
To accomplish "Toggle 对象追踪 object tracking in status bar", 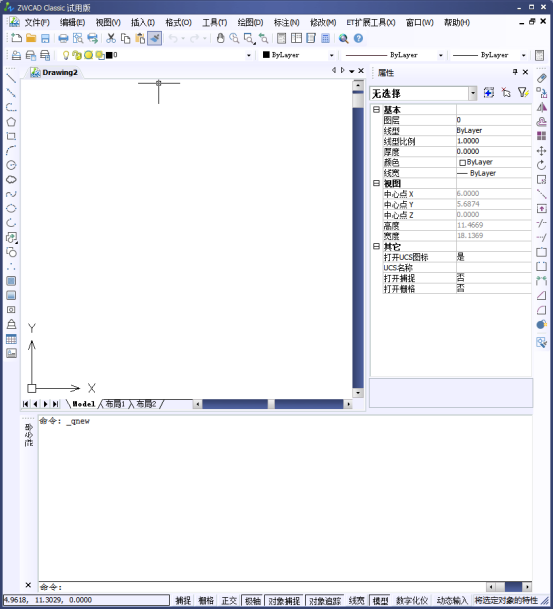I will coord(325,600).
